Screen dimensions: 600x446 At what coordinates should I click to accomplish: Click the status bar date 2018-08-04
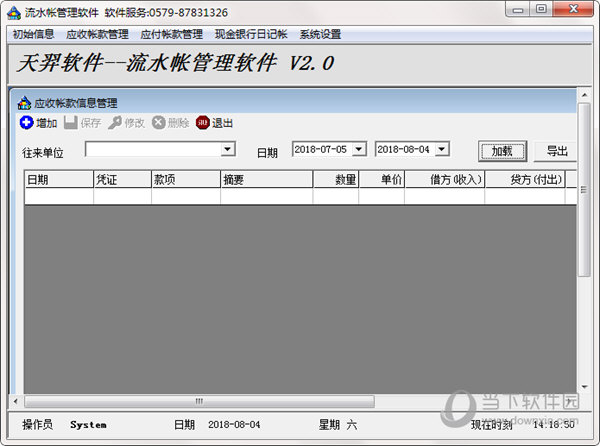point(234,425)
